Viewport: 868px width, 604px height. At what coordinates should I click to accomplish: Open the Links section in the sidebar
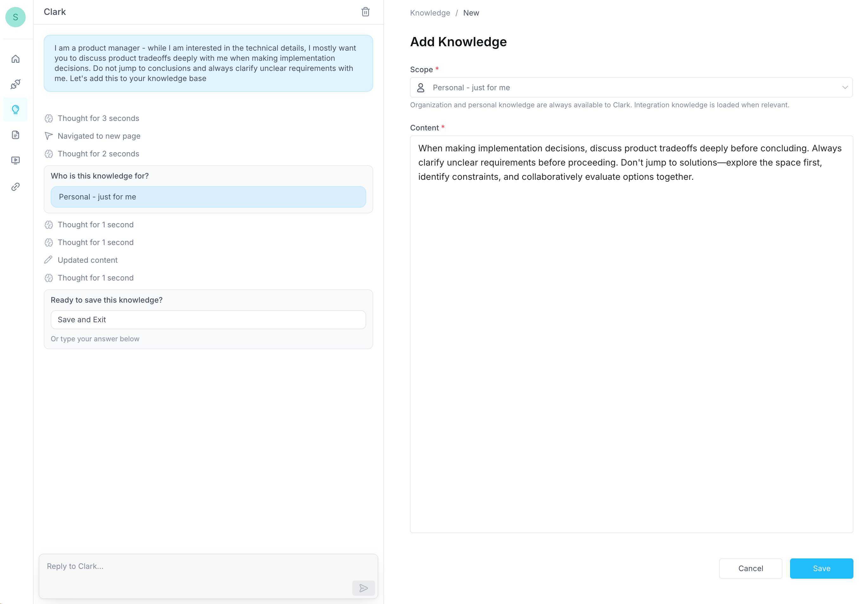click(x=16, y=186)
